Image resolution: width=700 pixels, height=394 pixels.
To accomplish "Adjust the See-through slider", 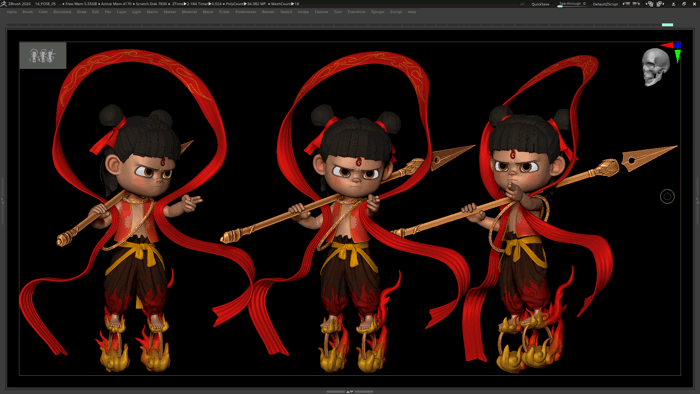I will tap(572, 4).
